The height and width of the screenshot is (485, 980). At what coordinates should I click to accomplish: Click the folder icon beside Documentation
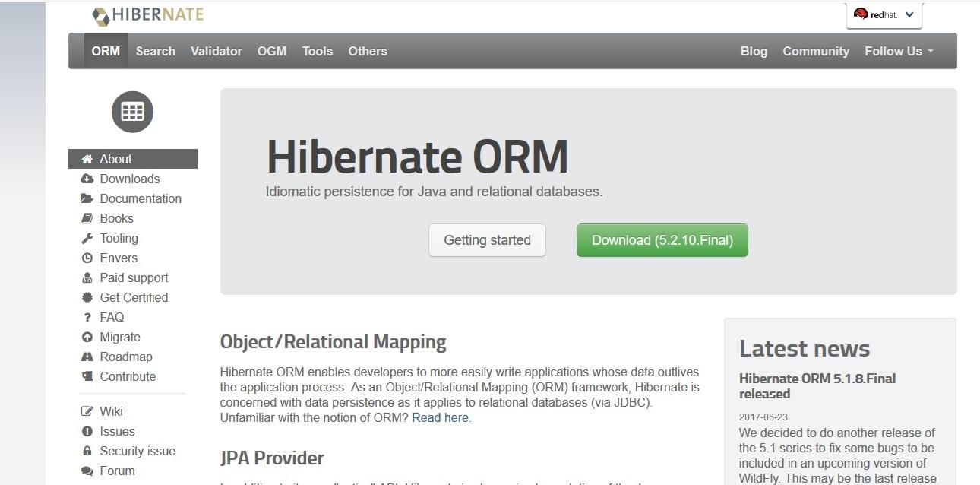[x=87, y=198]
